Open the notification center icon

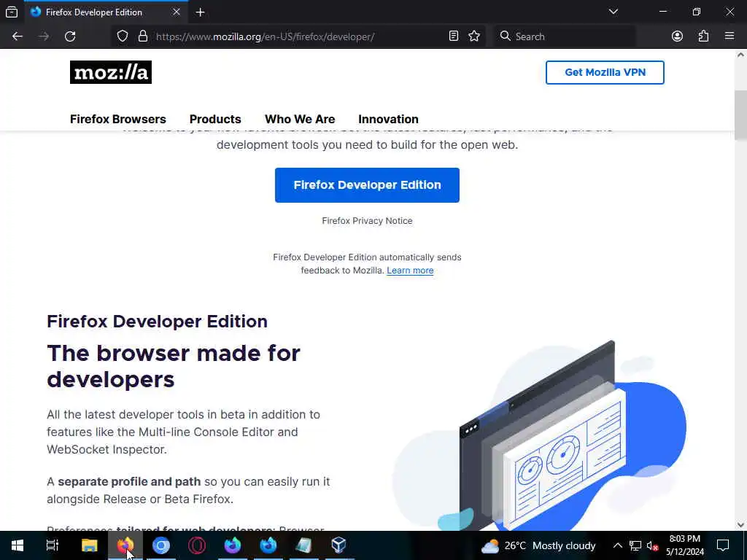(723, 545)
